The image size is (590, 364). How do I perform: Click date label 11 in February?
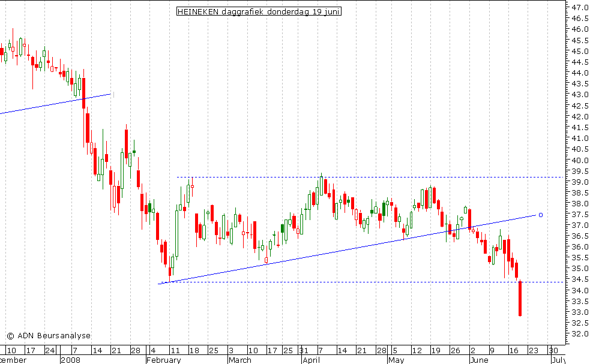pyautogui.click(x=175, y=350)
